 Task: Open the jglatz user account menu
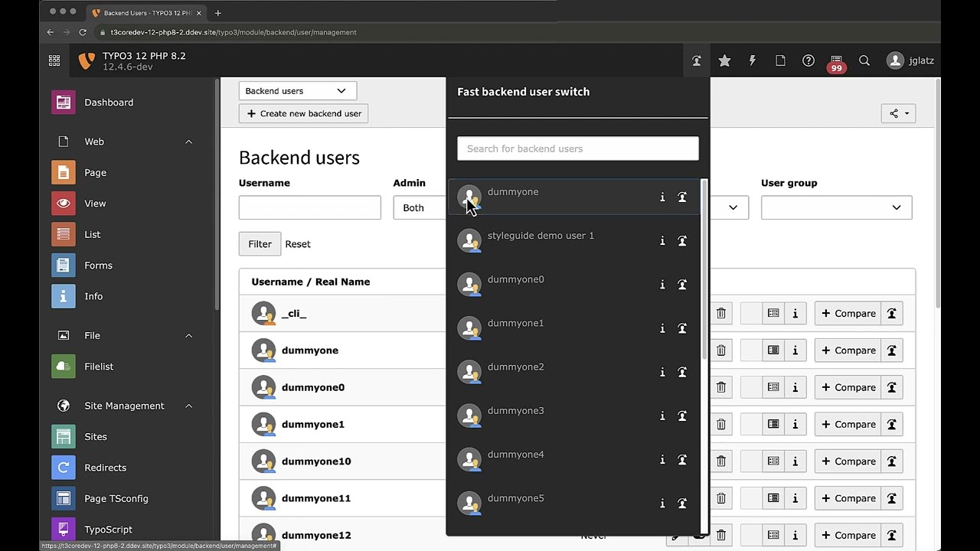[x=910, y=60]
